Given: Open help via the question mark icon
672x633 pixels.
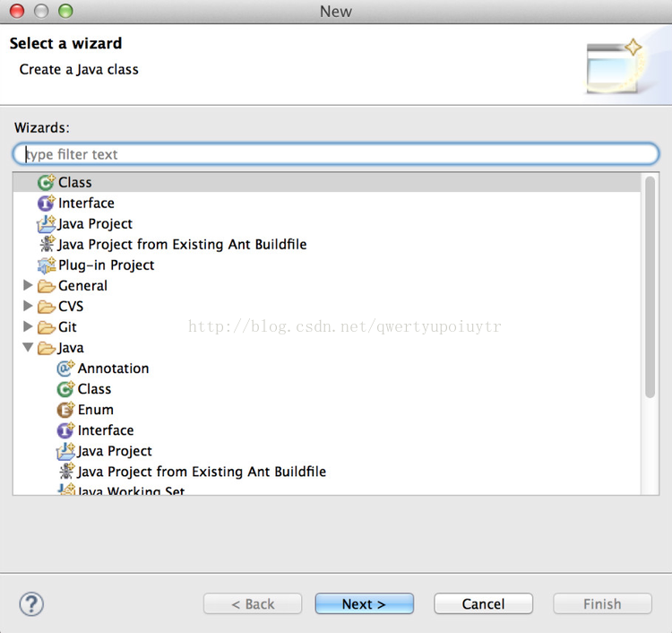Looking at the screenshot, I should pyautogui.click(x=31, y=603).
